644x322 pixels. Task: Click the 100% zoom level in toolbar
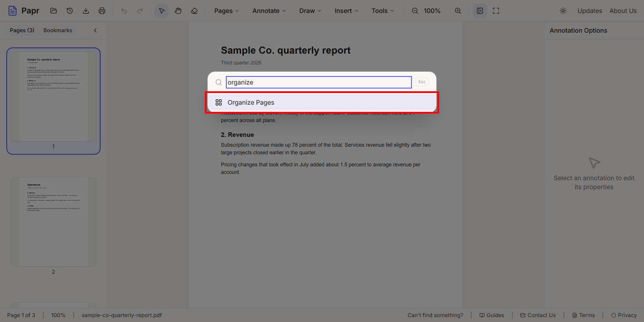(432, 11)
